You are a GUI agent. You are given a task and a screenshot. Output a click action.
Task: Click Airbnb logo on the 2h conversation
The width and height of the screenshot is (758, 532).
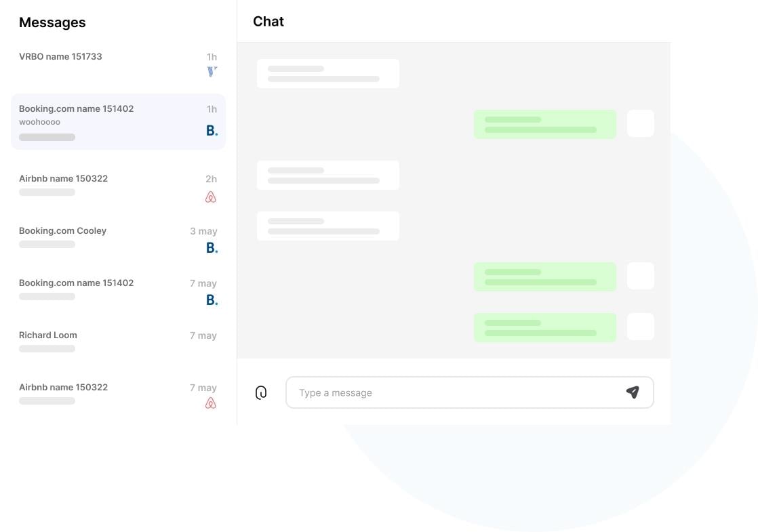tap(210, 197)
